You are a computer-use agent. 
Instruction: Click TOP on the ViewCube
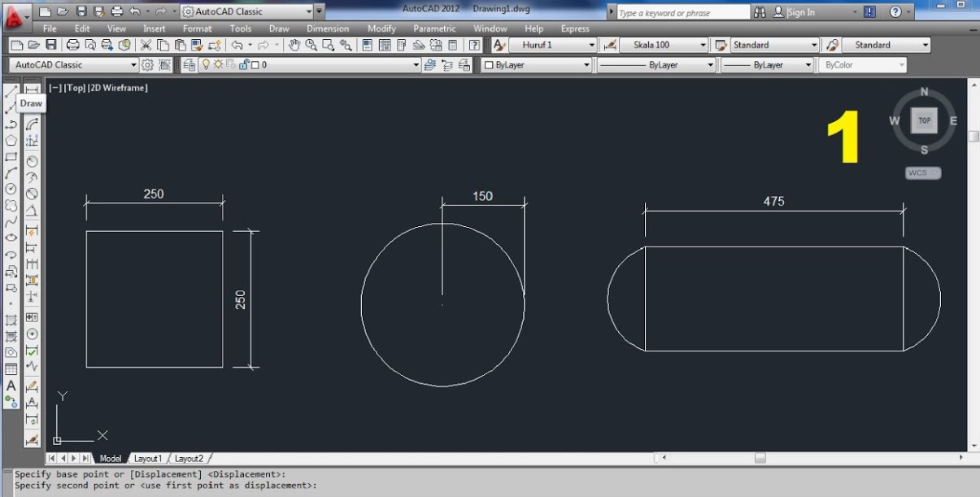pos(924,120)
